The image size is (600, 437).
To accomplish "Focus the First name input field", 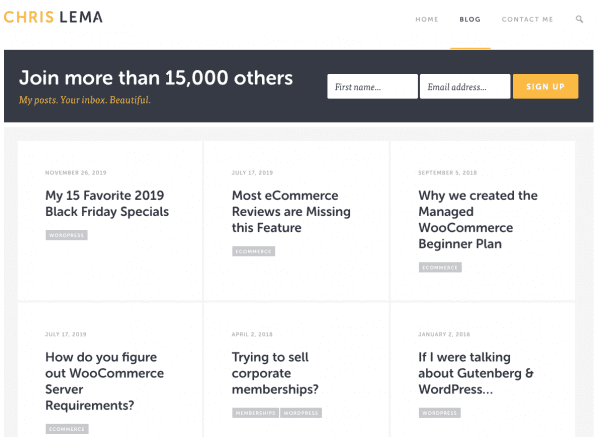I will 372,86.
